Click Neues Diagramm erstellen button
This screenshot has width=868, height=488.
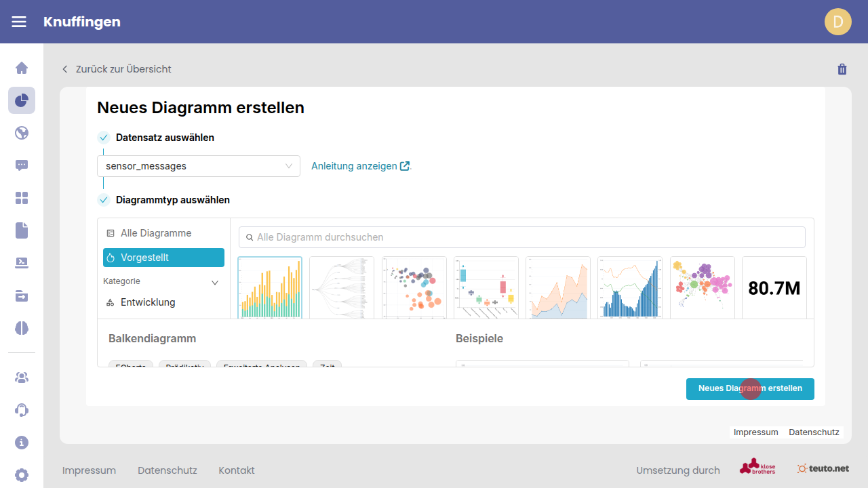[749, 388]
